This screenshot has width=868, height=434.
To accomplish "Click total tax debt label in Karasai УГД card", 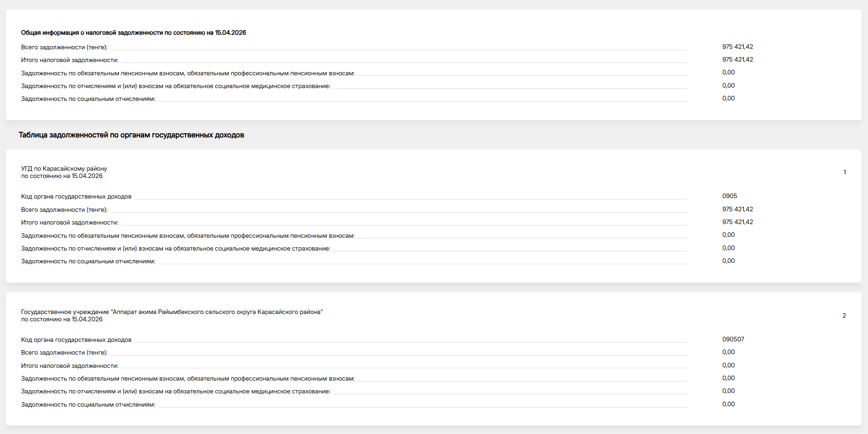I will click(x=69, y=223).
